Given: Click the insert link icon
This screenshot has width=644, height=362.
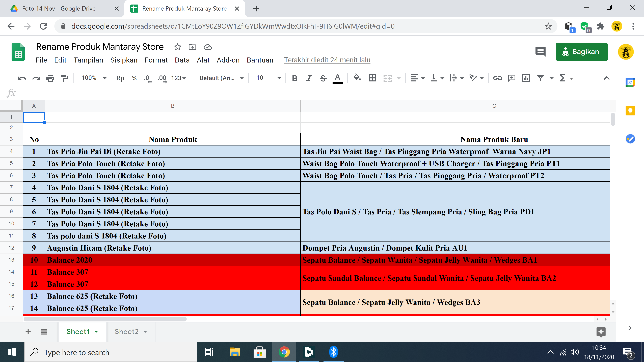Looking at the screenshot, I should point(497,78).
